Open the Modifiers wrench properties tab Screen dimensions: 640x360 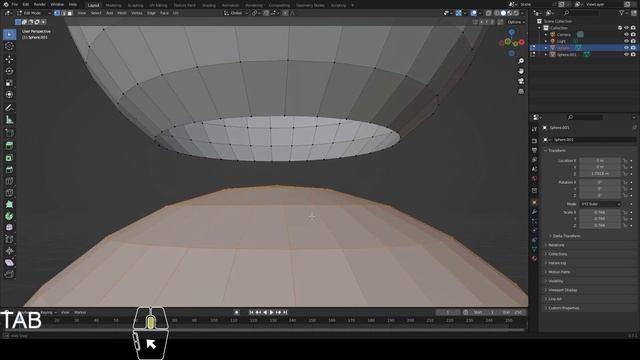534,212
